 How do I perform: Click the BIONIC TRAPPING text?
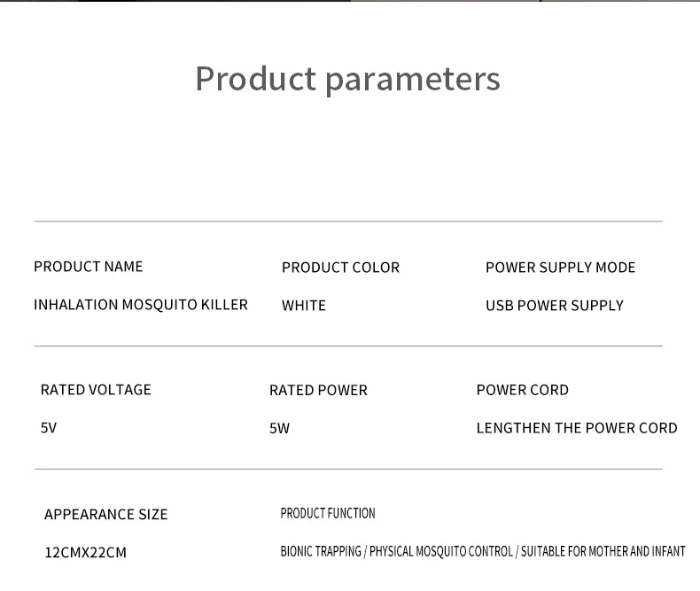point(321,551)
